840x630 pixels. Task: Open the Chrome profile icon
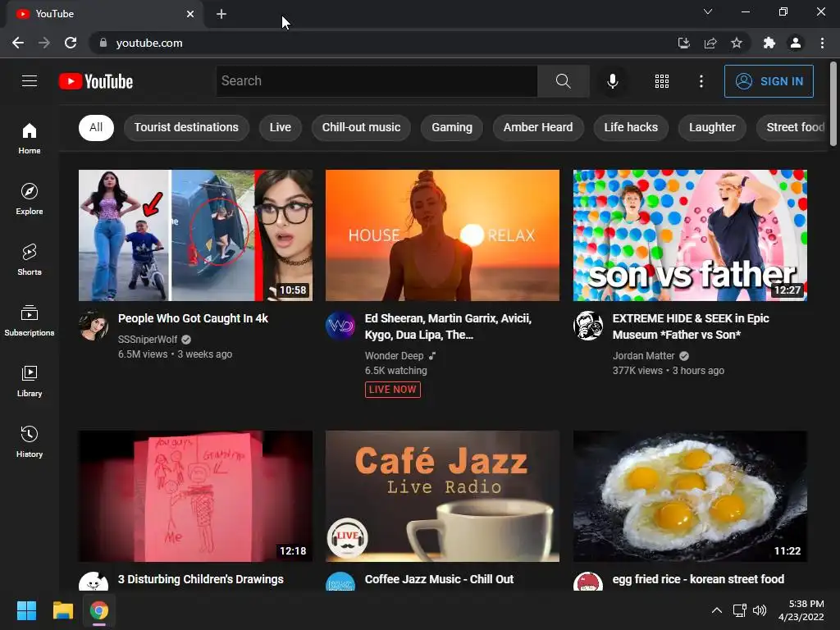pyautogui.click(x=796, y=43)
